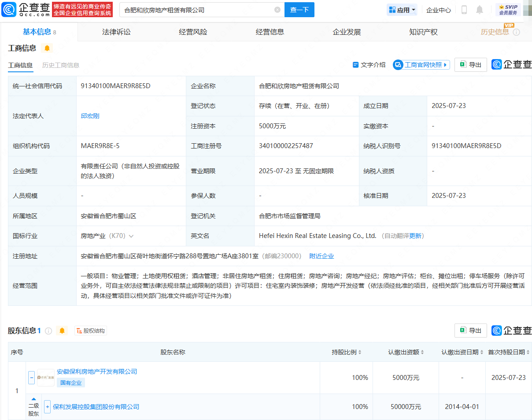The image size is (532, 420).
Task: Switch to 历史工商信息 sub-tab
Action: (x=61, y=65)
